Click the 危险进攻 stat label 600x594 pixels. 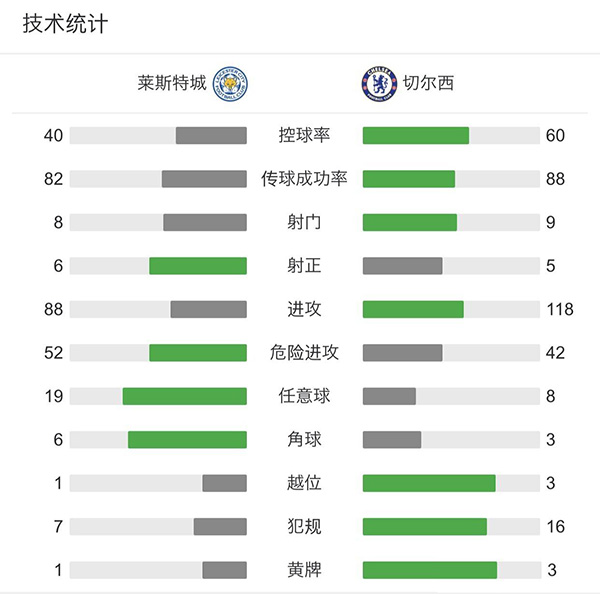(305, 352)
